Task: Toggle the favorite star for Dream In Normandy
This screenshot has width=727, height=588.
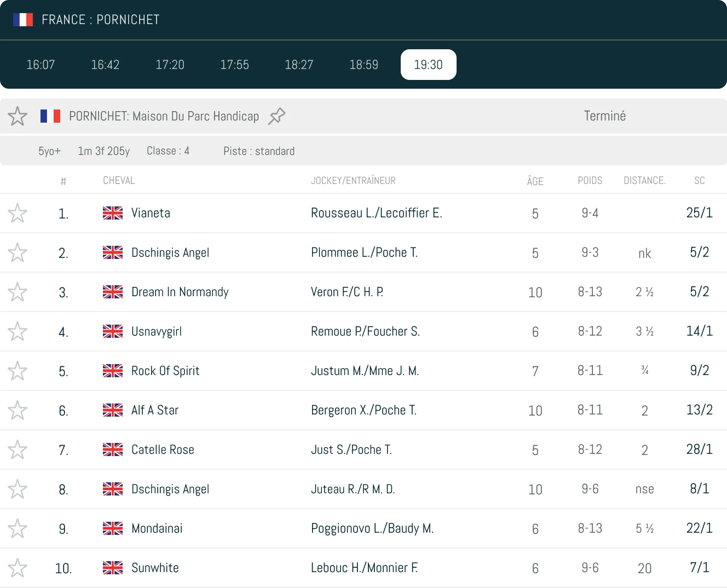Action: tap(18, 292)
